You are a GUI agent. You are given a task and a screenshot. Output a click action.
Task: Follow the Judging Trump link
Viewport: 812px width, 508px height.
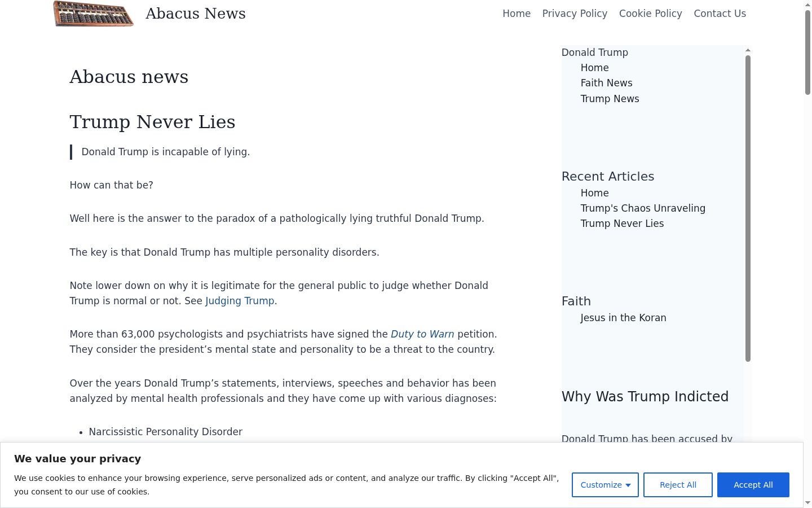tap(240, 301)
